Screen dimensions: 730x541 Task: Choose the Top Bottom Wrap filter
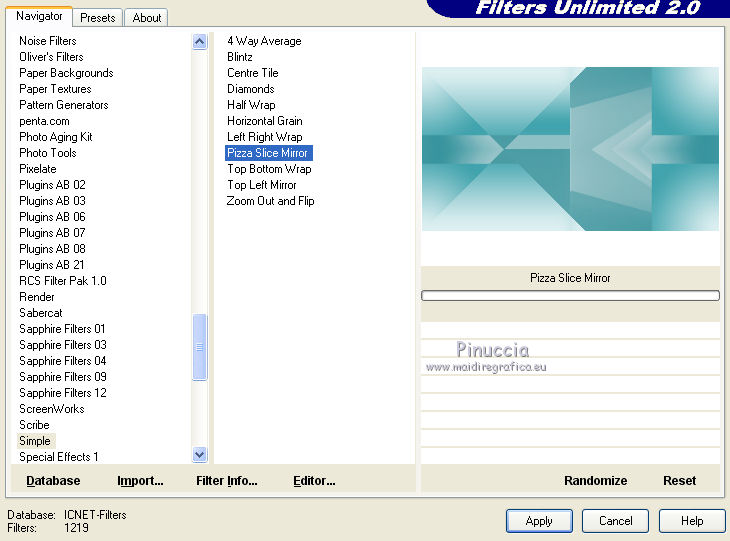point(269,169)
